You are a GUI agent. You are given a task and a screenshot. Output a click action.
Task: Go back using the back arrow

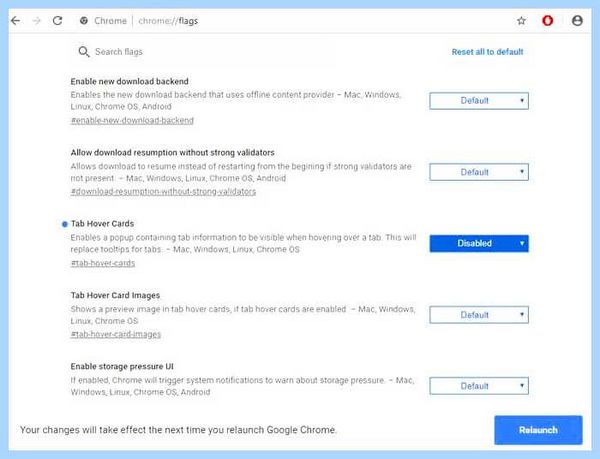pyautogui.click(x=16, y=21)
